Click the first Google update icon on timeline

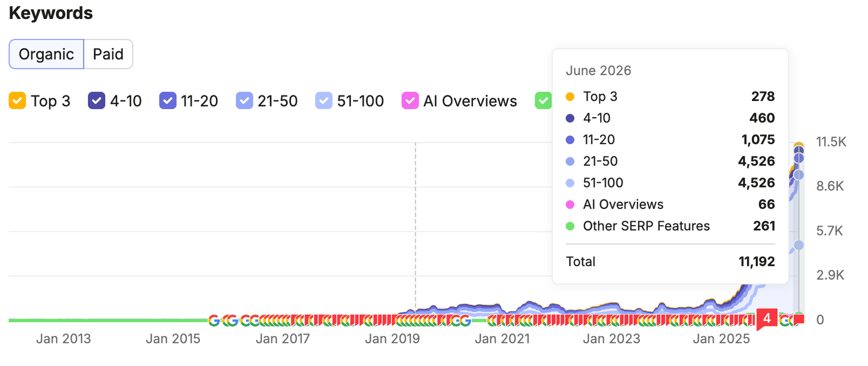coord(214,320)
